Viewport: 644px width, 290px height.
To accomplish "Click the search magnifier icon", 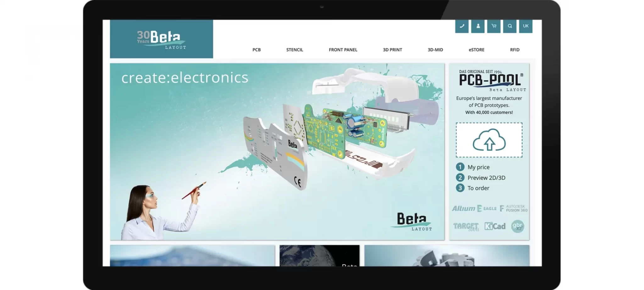I will tap(510, 26).
